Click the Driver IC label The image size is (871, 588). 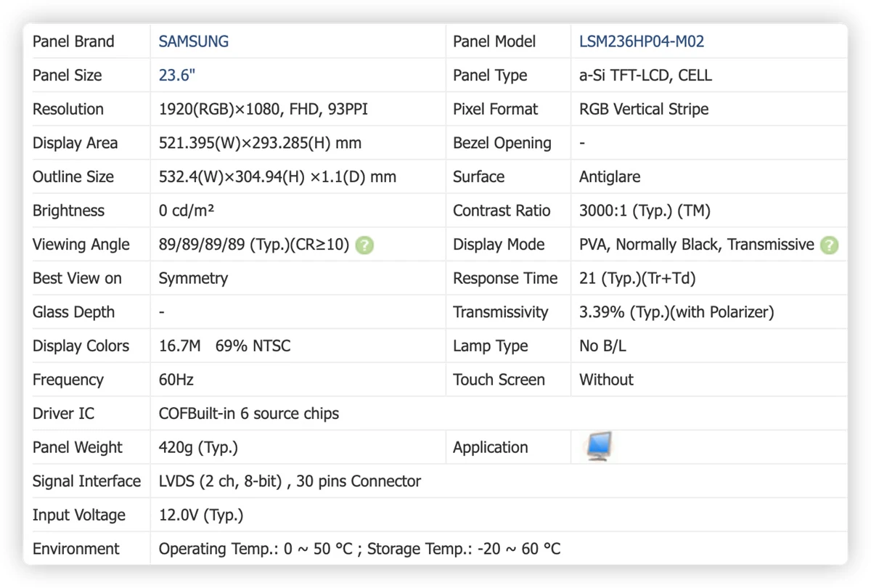pos(63,414)
